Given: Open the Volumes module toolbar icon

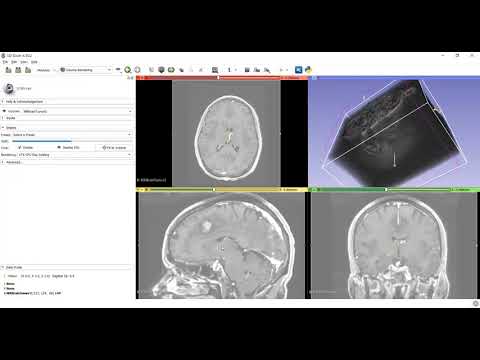Looking at the screenshot, I should coord(161,70).
